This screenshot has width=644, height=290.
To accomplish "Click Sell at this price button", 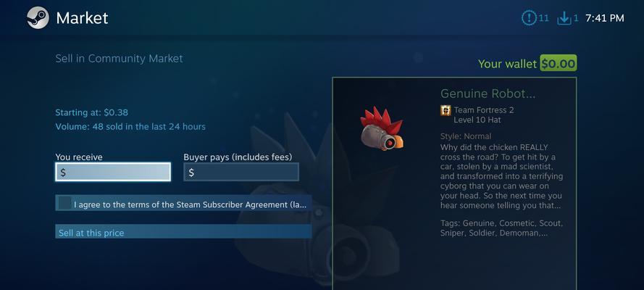I will click(x=183, y=231).
